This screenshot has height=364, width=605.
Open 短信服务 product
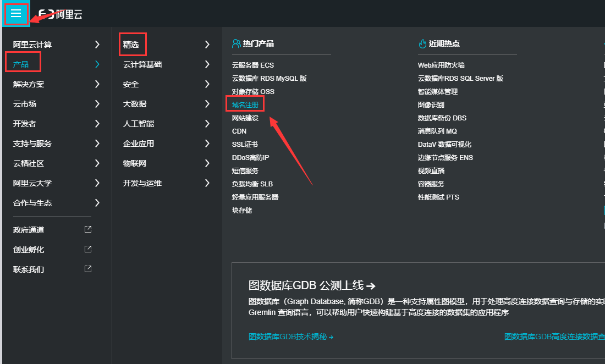[x=245, y=170]
